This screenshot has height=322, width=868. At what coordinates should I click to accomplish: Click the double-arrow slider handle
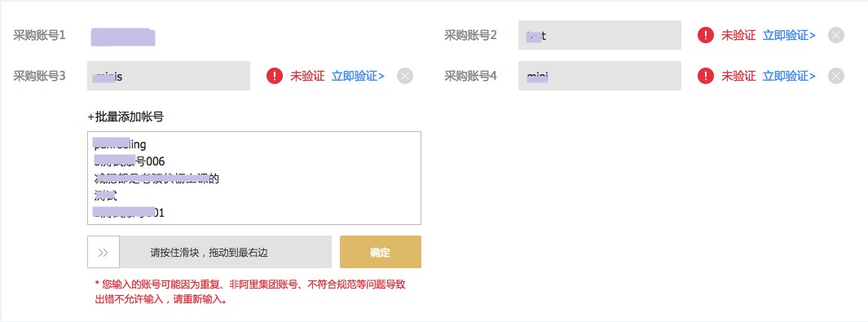[x=104, y=252]
